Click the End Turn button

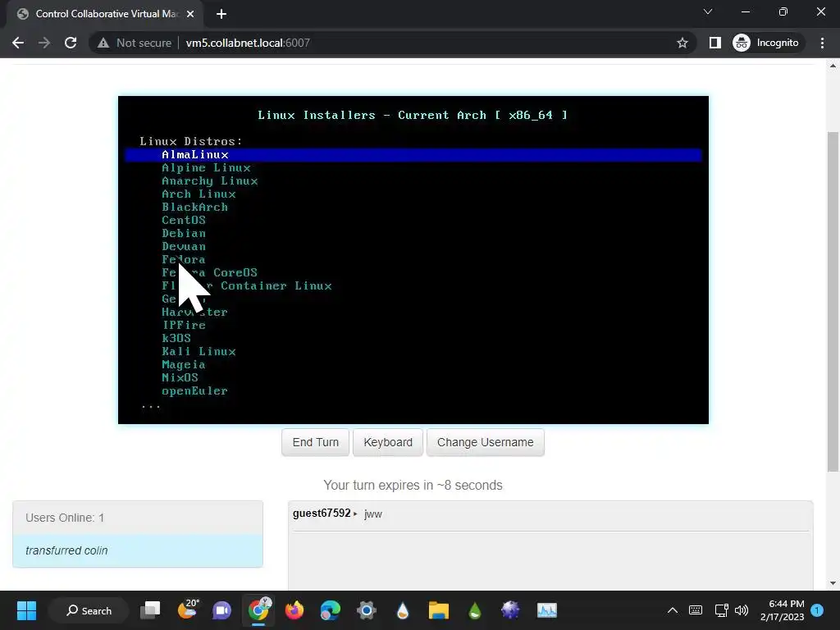pos(316,442)
